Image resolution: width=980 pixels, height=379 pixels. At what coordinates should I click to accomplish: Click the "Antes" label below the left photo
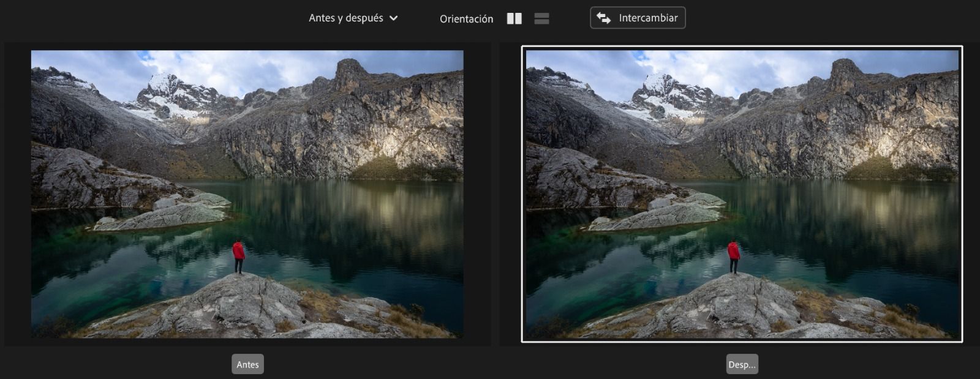pos(247,364)
